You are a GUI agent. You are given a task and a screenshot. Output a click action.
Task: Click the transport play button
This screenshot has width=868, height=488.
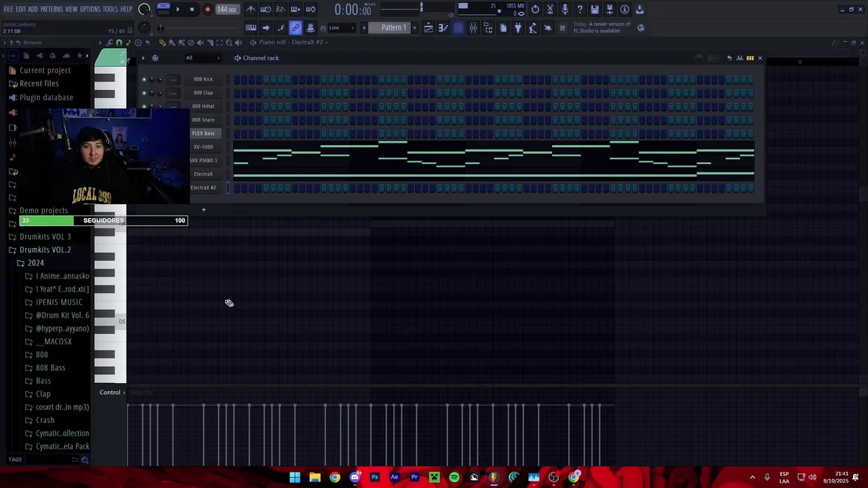pyautogui.click(x=178, y=9)
